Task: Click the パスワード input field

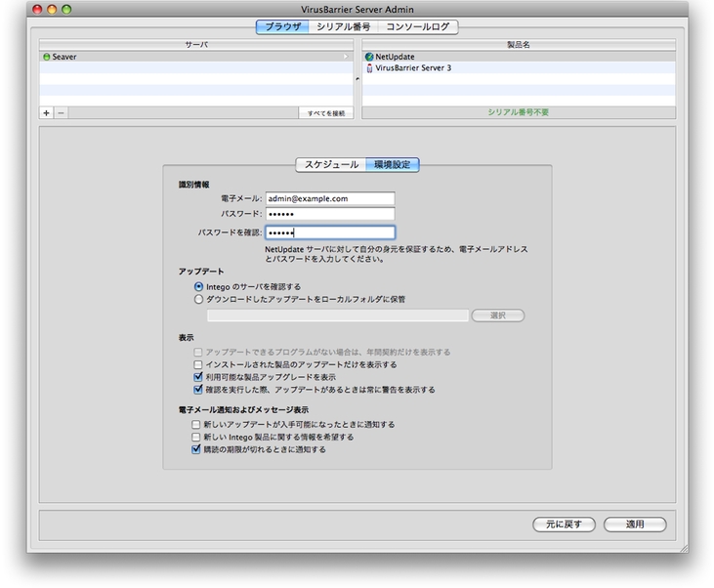Action: pos(330,214)
